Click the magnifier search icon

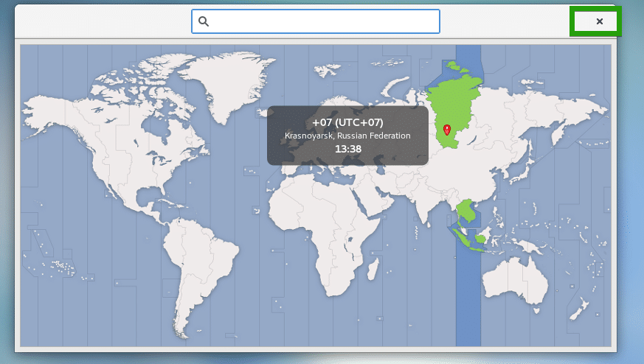point(204,21)
